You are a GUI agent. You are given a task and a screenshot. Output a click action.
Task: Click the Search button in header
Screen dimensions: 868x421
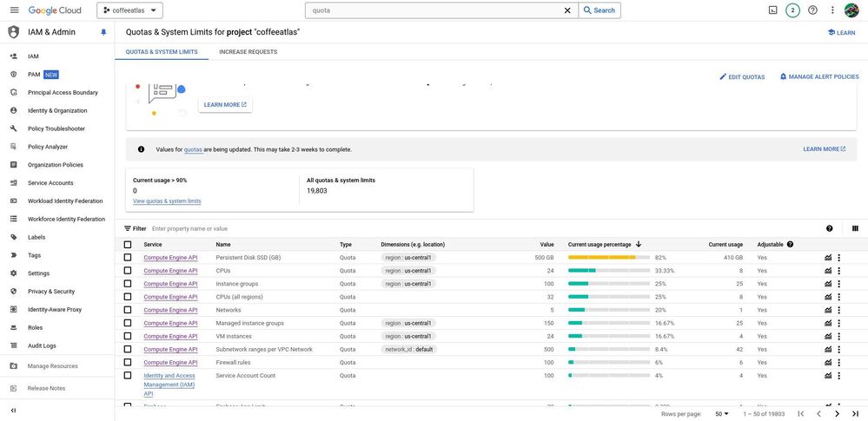600,10
